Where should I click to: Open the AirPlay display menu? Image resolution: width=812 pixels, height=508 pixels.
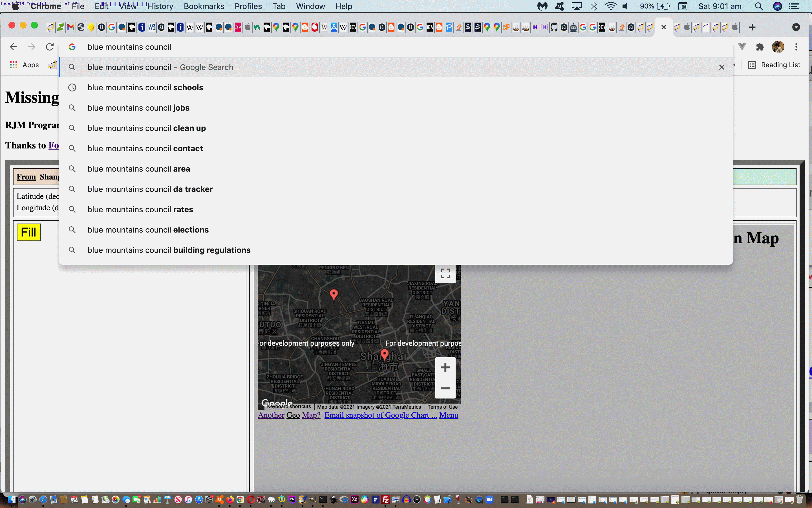pos(577,6)
